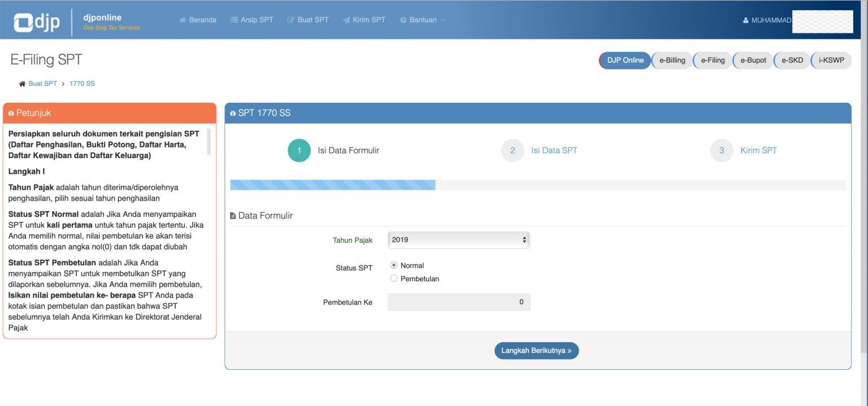868x406 pixels.
Task: Select the Pembetulan status radio button
Action: point(394,278)
